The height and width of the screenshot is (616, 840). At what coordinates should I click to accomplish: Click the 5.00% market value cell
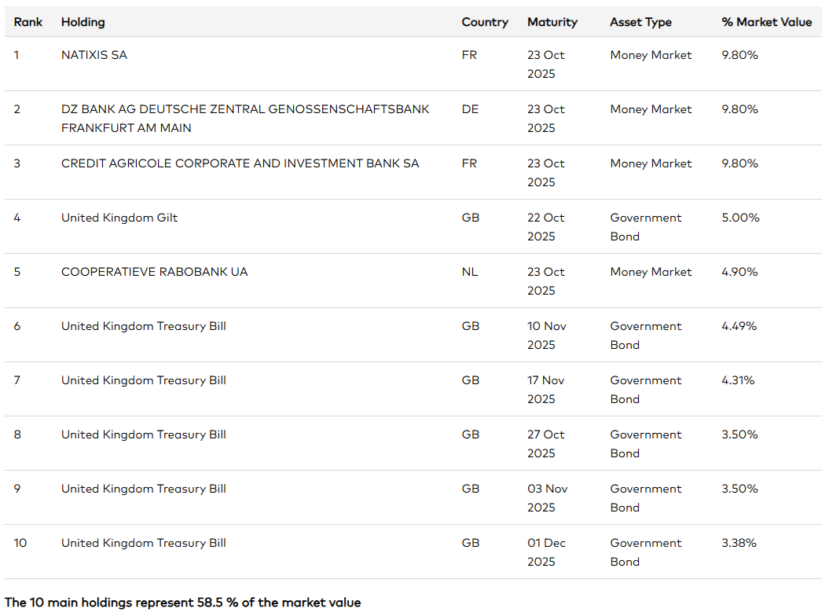740,218
